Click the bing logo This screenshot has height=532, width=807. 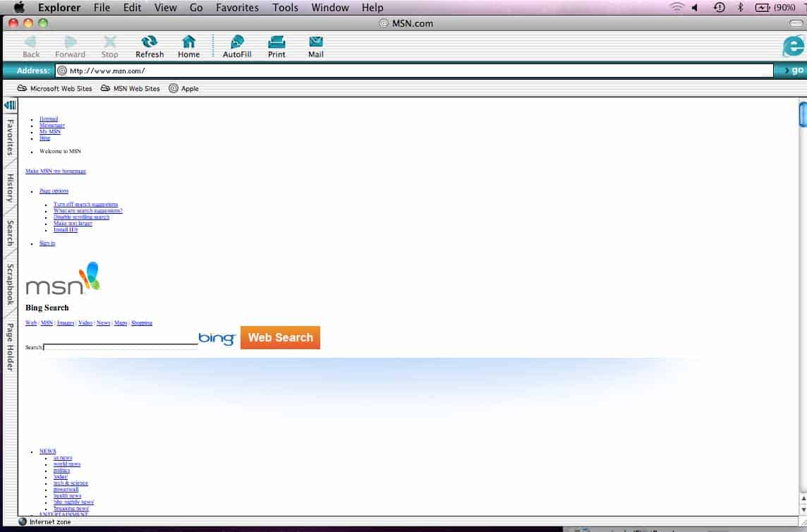pos(217,338)
